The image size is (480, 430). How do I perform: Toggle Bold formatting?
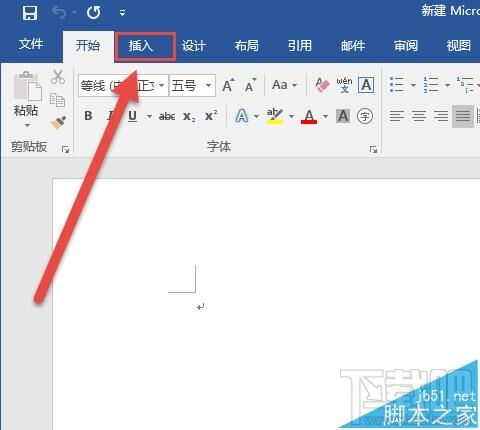click(88, 116)
